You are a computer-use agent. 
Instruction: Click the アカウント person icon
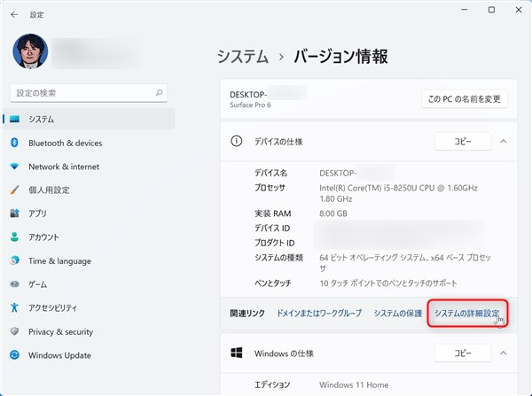(x=14, y=237)
